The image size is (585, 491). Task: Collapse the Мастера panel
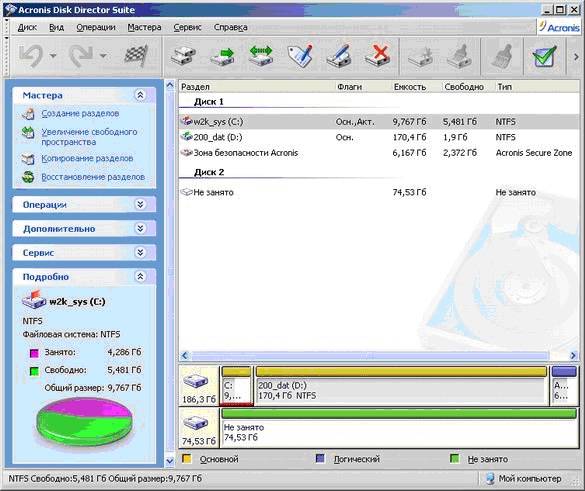coord(140,95)
